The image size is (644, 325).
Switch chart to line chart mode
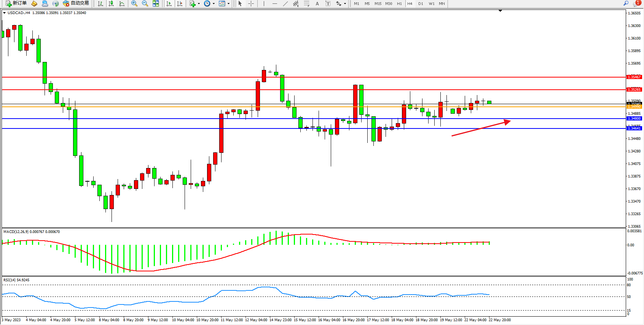click(122, 3)
